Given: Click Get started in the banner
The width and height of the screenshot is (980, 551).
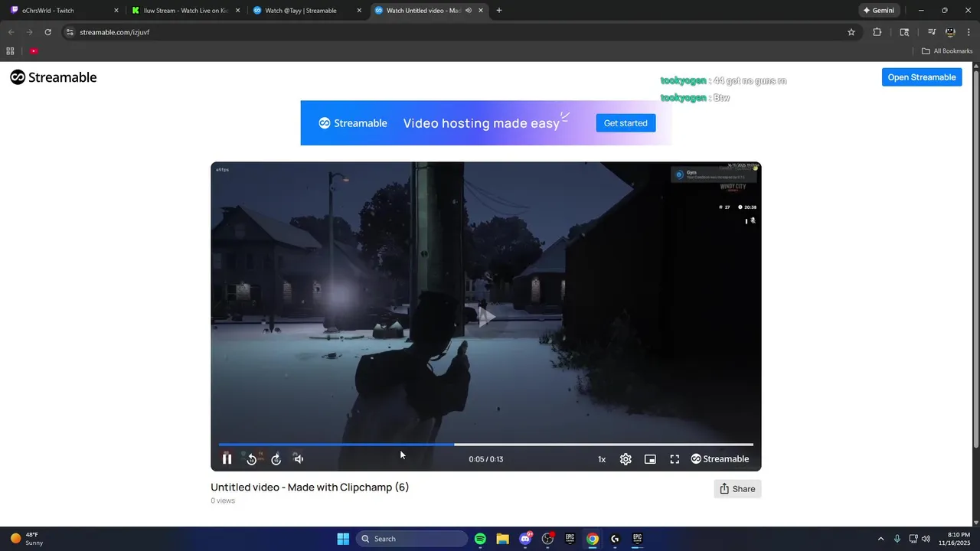Looking at the screenshot, I should click(x=626, y=123).
